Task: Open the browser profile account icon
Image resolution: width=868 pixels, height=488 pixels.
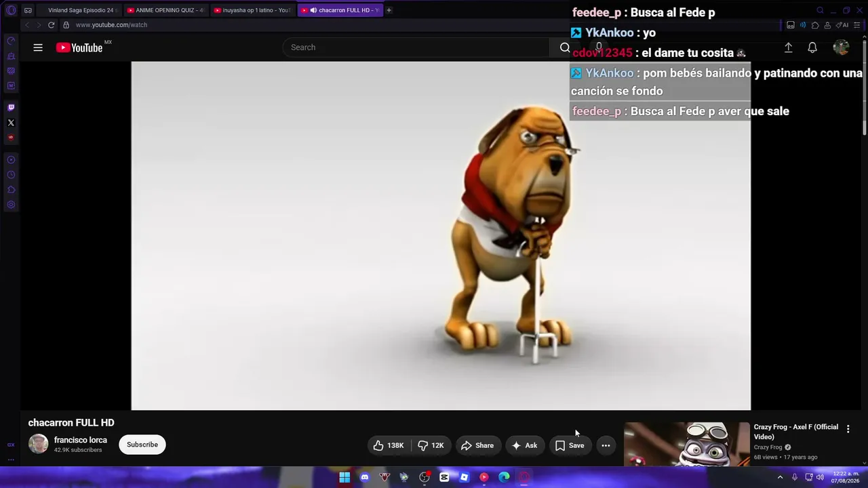Action: 828,25
